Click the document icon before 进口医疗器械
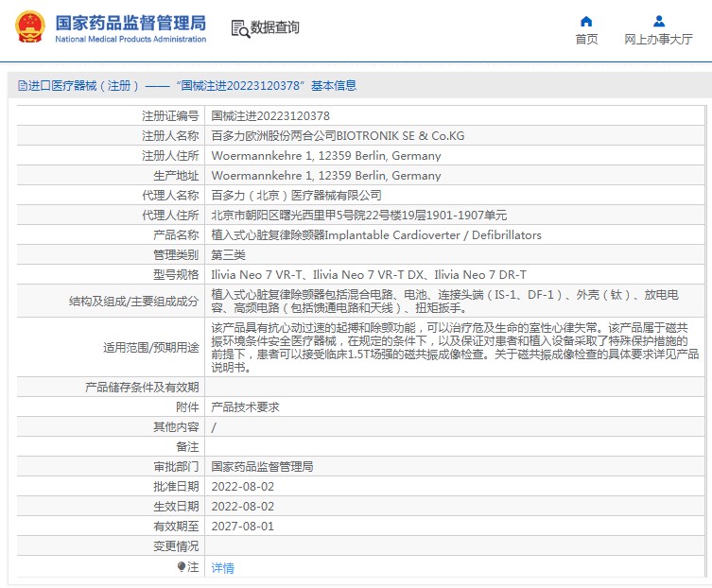 click(x=23, y=85)
